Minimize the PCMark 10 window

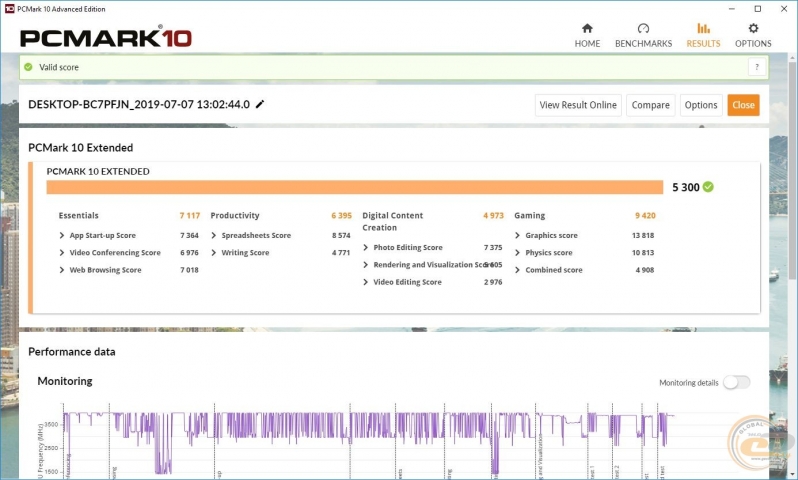click(x=731, y=9)
